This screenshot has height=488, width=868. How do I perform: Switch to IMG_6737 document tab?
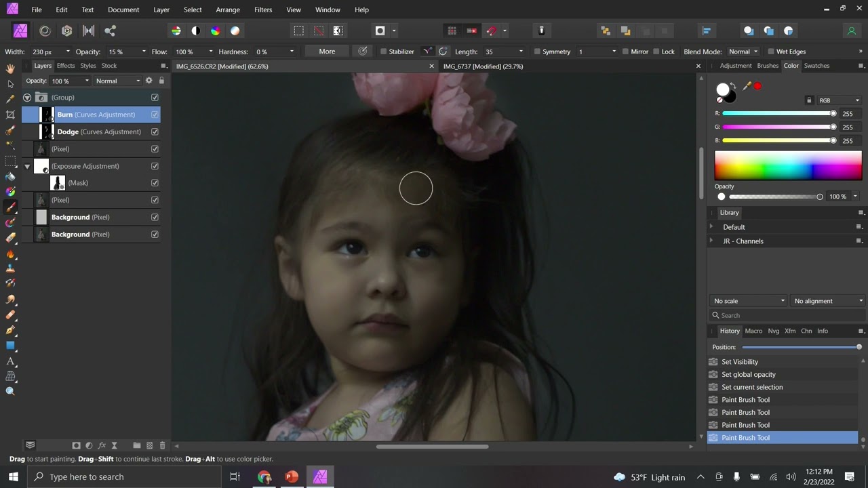click(483, 66)
